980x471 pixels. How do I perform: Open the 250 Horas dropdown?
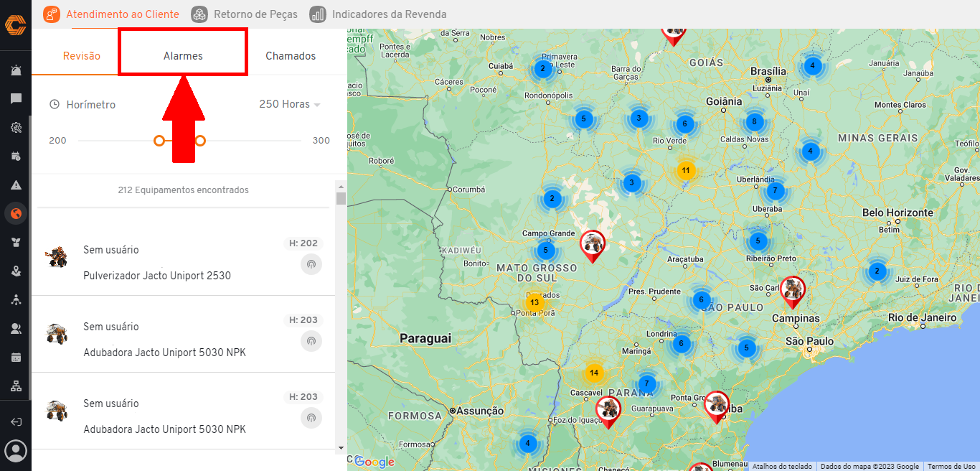[290, 104]
